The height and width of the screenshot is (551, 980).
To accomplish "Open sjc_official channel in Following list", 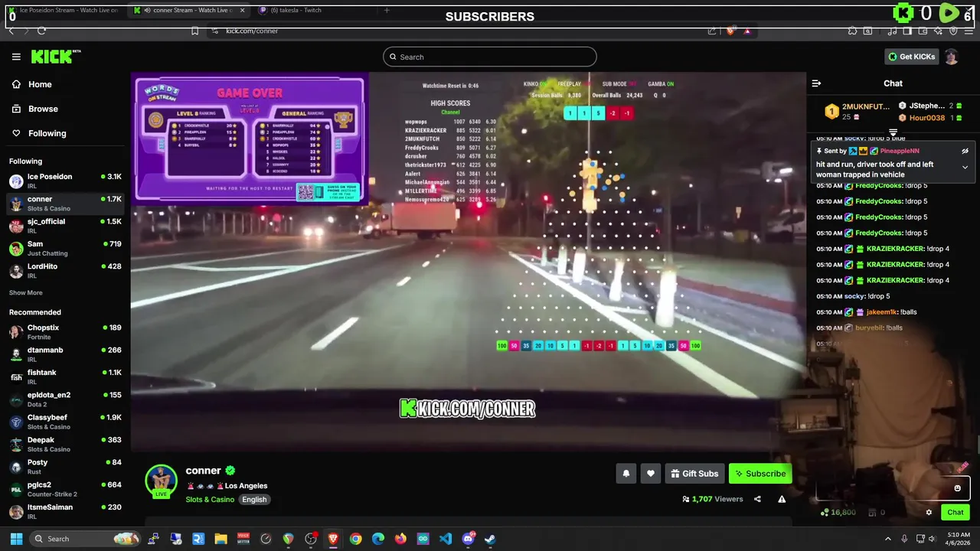I will 65,226.
